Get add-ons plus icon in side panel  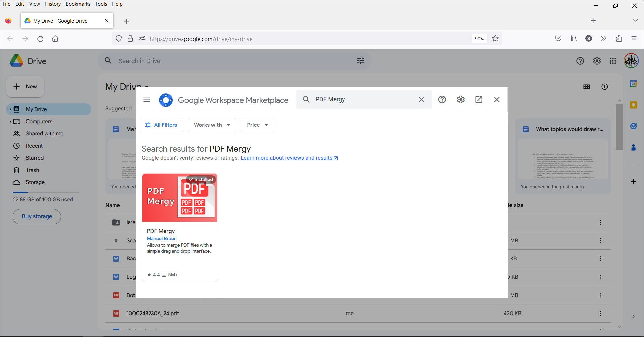coord(633,181)
